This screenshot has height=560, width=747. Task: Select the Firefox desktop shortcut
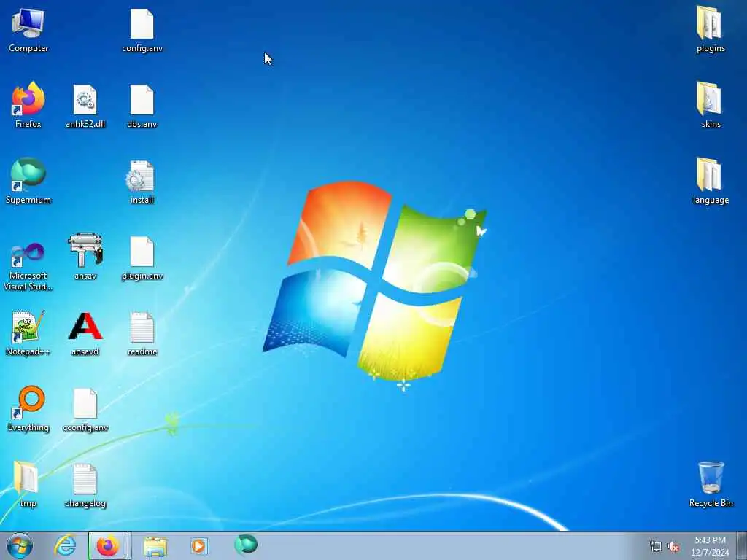point(28,105)
